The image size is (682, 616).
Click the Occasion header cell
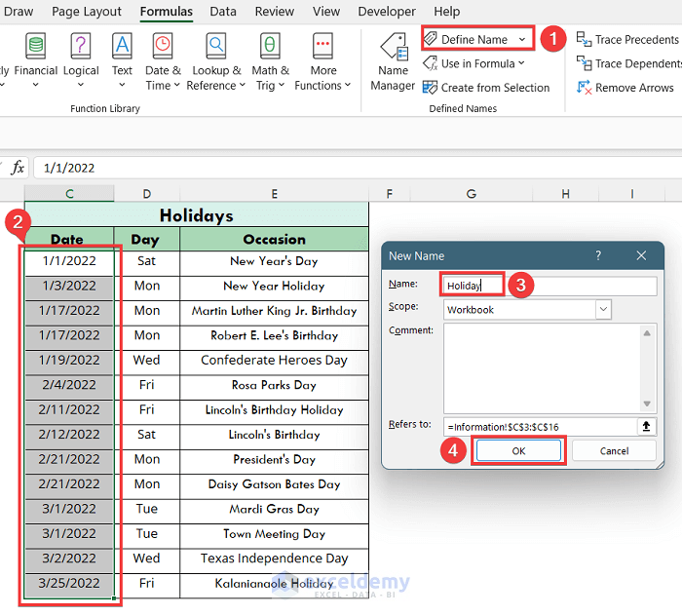tap(274, 239)
